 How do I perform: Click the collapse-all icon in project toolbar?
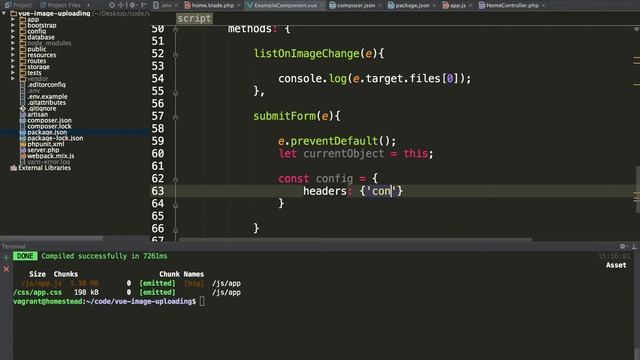pyautogui.click(x=121, y=5)
